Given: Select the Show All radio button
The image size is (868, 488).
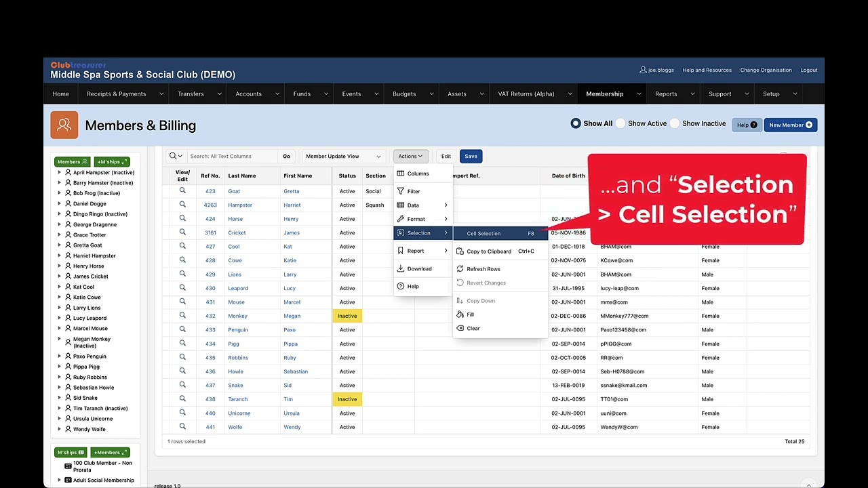Looking at the screenshot, I should pyautogui.click(x=576, y=123).
